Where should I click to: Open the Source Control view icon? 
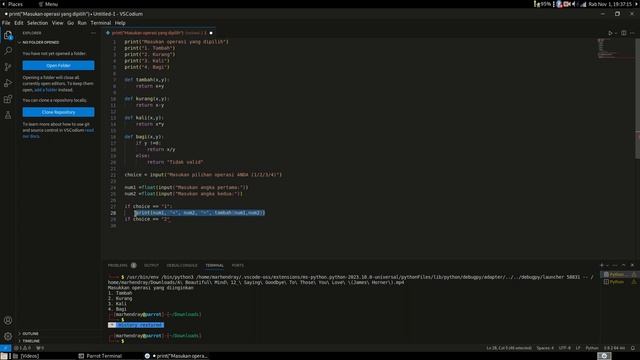8,67
